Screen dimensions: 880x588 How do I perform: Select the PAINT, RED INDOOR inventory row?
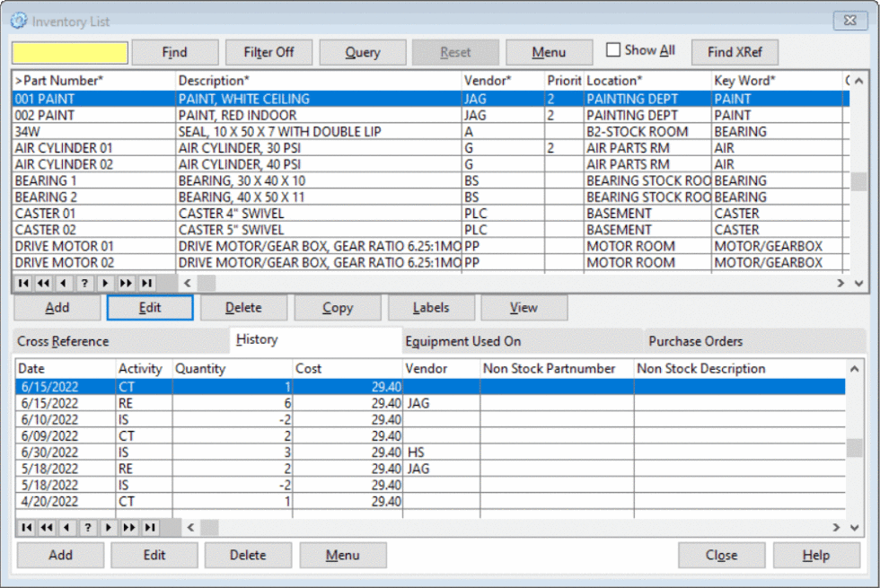coord(269,114)
